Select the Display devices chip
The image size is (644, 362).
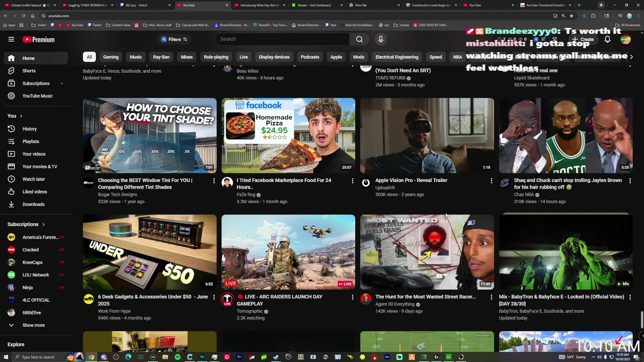click(274, 57)
